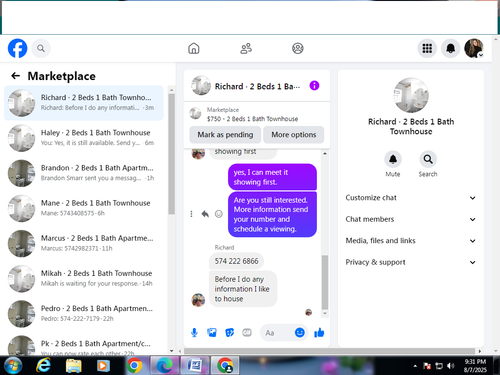The image size is (500, 375).
Task: Click the $750 2 Beds 1 Bath Townhouse listing
Action: pos(252,119)
